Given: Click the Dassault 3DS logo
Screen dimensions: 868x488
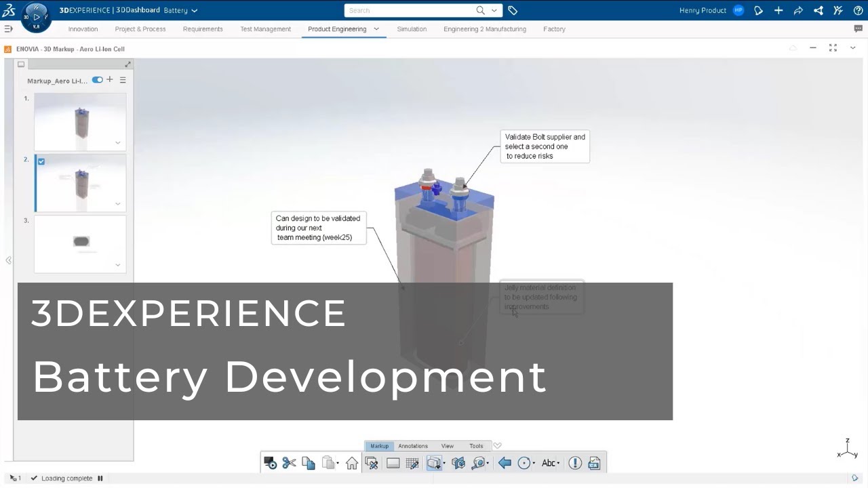Looking at the screenshot, I should [x=9, y=10].
